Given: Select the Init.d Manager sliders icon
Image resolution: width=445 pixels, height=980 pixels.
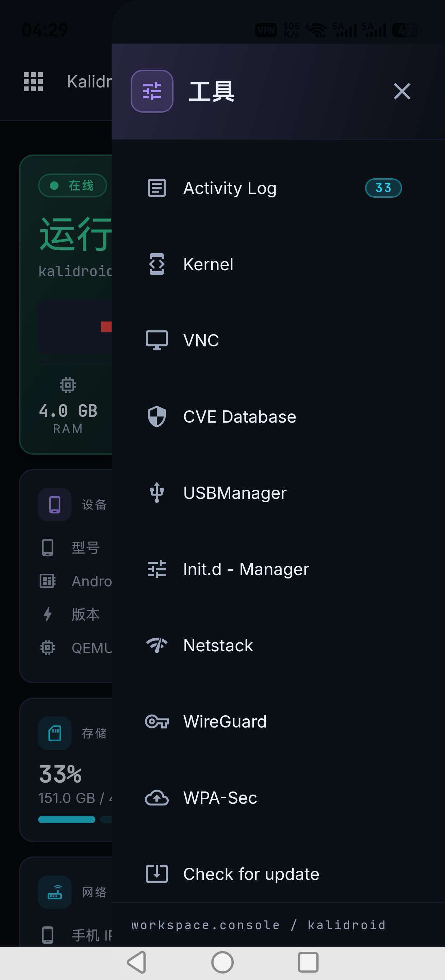Looking at the screenshot, I should [157, 569].
